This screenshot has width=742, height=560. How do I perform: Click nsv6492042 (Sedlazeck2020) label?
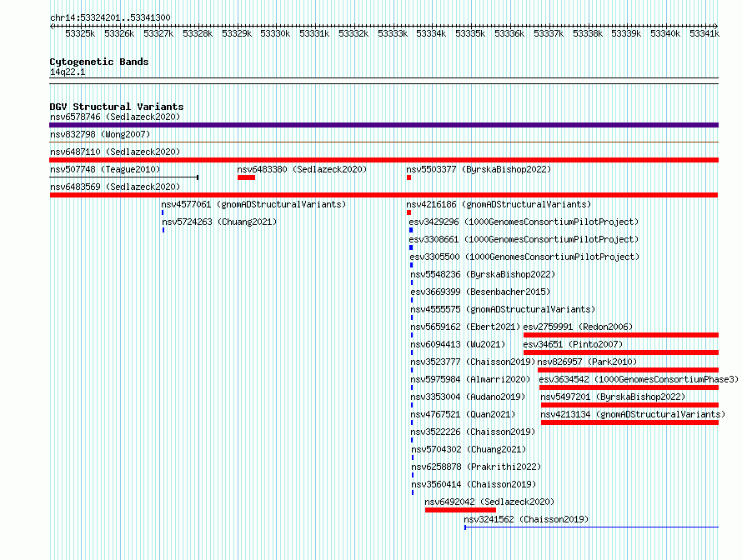489,502
